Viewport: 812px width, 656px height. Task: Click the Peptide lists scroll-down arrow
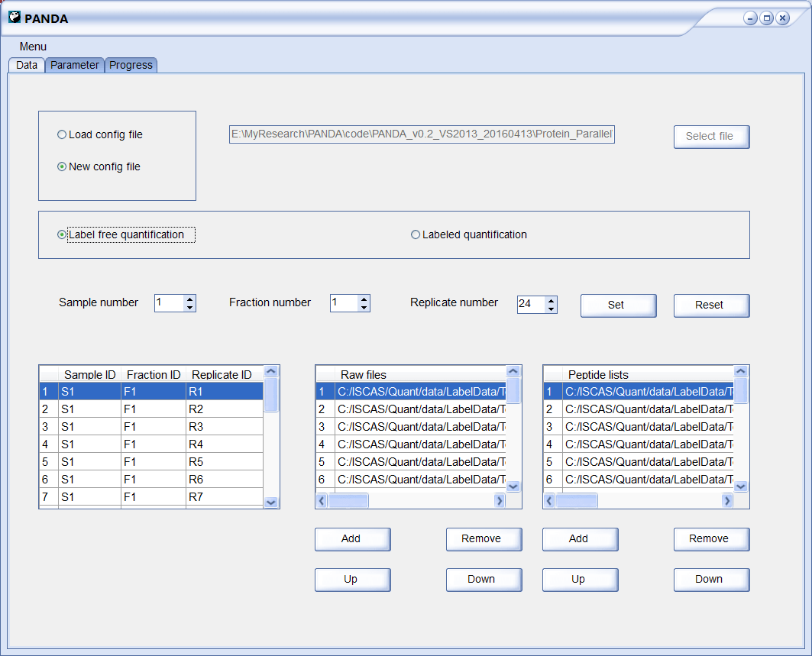(x=740, y=486)
